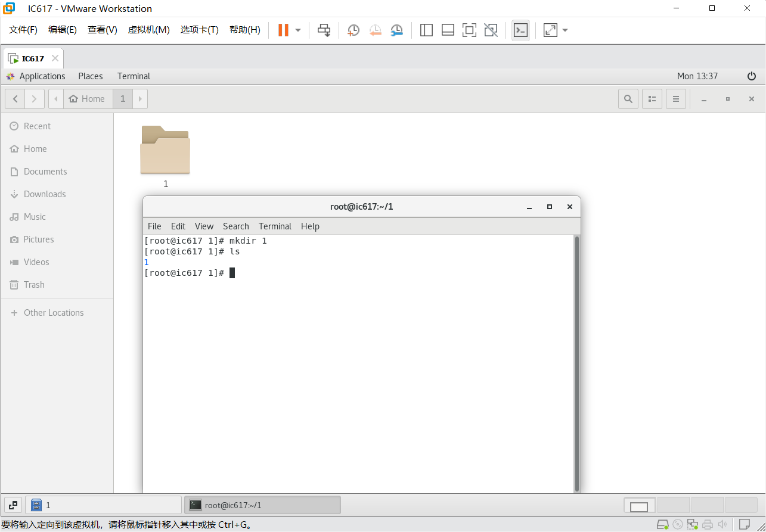Click the path bar right scroll arrow
766x532 pixels.
click(x=140, y=99)
